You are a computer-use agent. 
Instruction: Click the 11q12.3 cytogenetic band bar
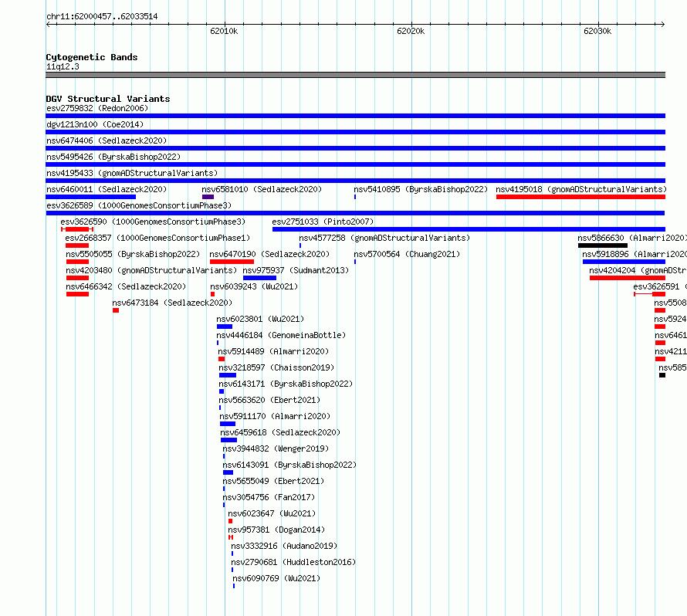[355, 75]
